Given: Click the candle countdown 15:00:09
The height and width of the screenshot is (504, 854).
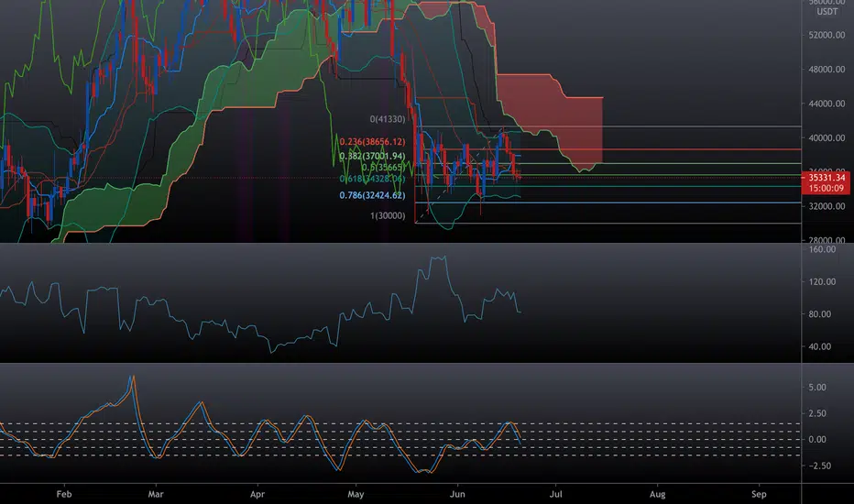Looking at the screenshot, I should pyautogui.click(x=827, y=189).
